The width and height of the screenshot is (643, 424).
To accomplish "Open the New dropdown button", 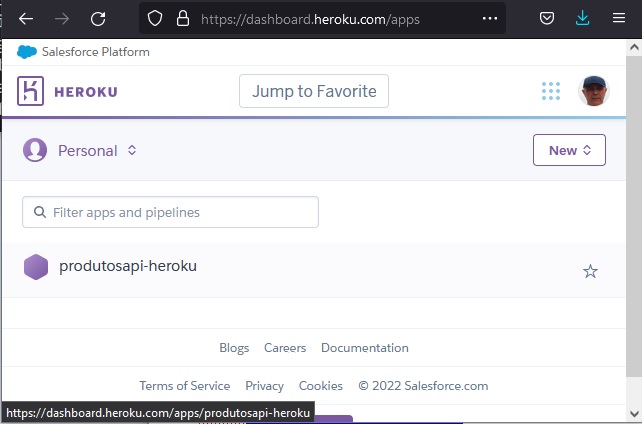I will tap(569, 150).
